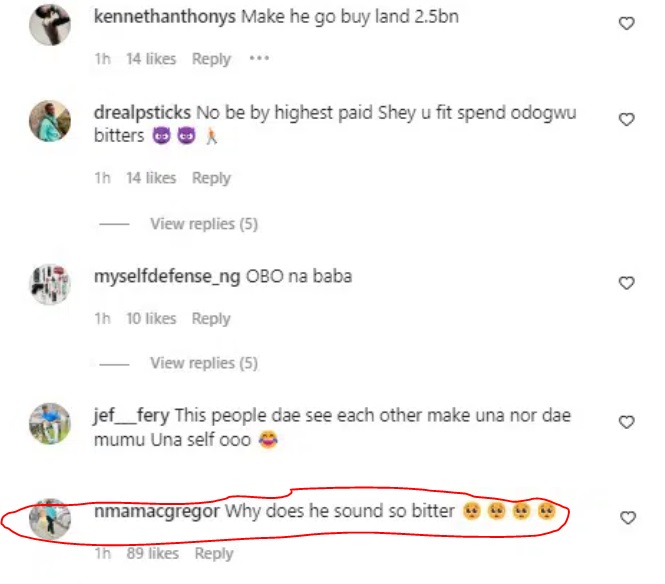Expand replies under myselfdefense_ng's comment
The image size is (665, 584).
point(203,363)
